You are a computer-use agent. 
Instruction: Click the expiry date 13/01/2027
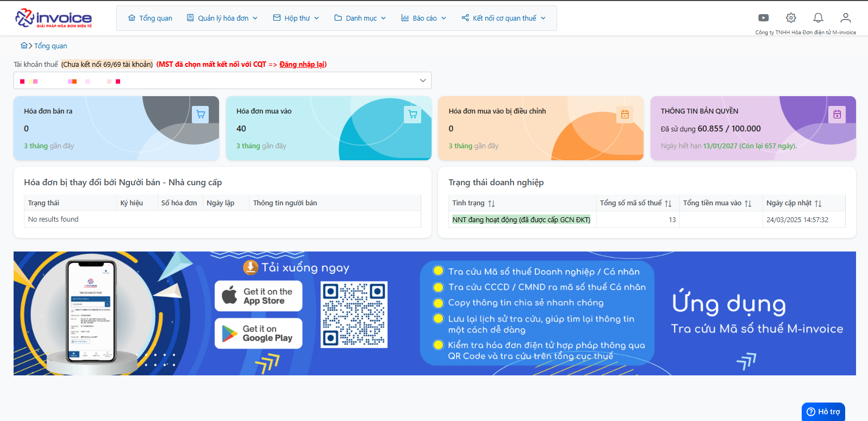coord(720,146)
